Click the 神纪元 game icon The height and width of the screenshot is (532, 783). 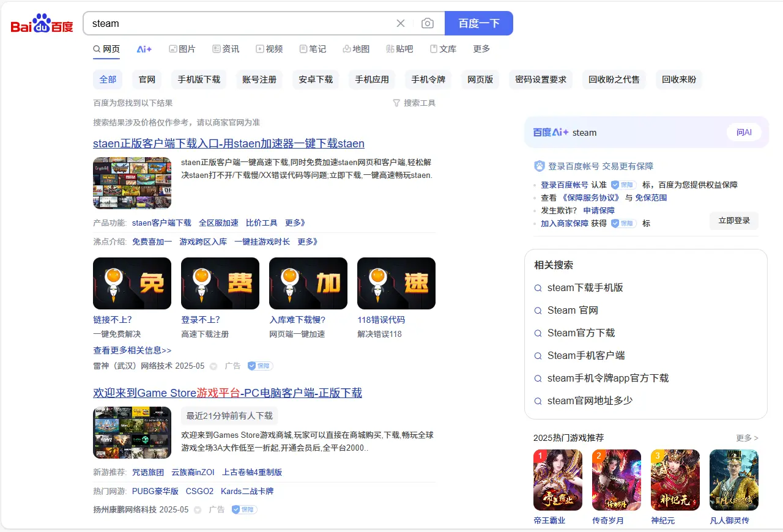pyautogui.click(x=675, y=480)
